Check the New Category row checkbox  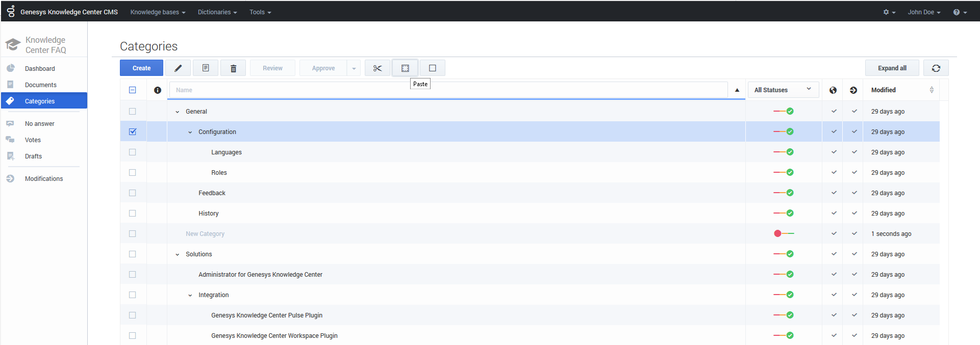(133, 233)
